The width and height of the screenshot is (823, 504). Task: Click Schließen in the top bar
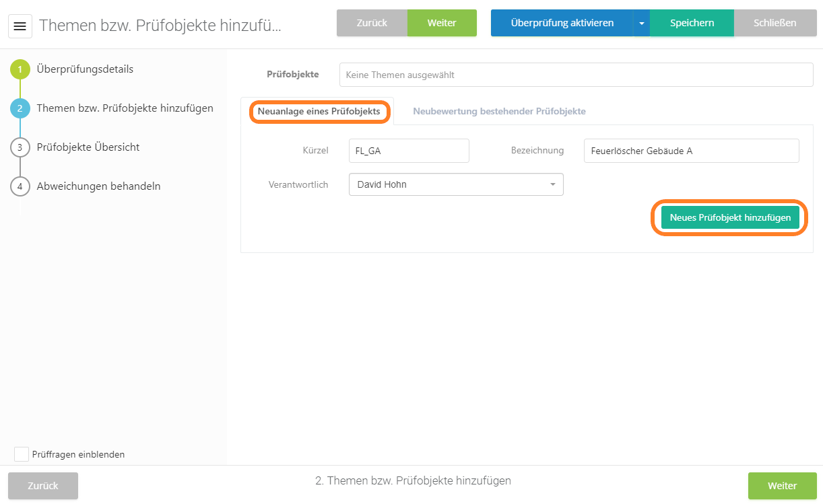pos(775,23)
